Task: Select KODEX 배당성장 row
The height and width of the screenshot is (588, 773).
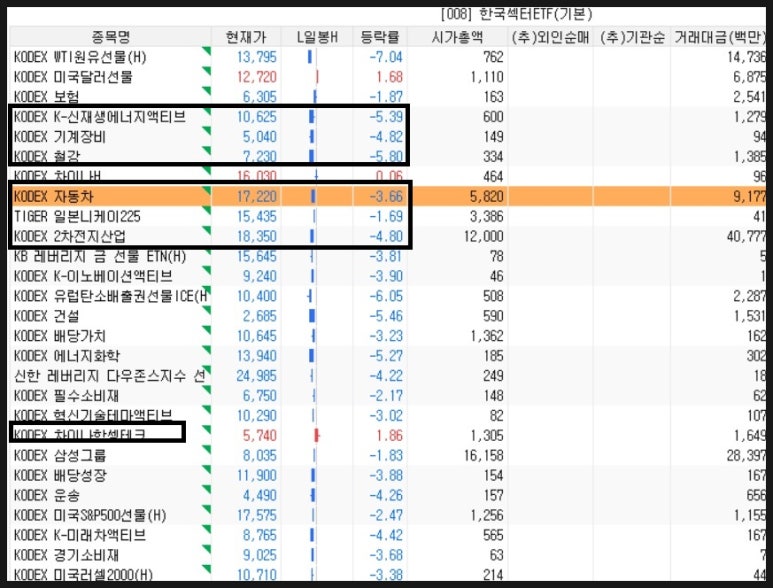Action: (387, 476)
